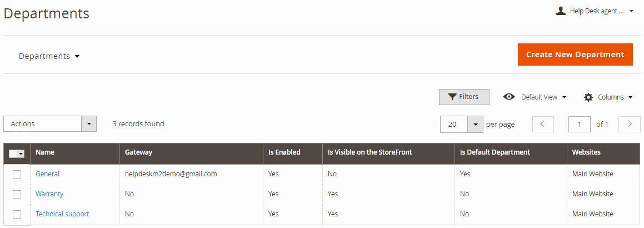Expand the Departments menu switcher

point(49,56)
